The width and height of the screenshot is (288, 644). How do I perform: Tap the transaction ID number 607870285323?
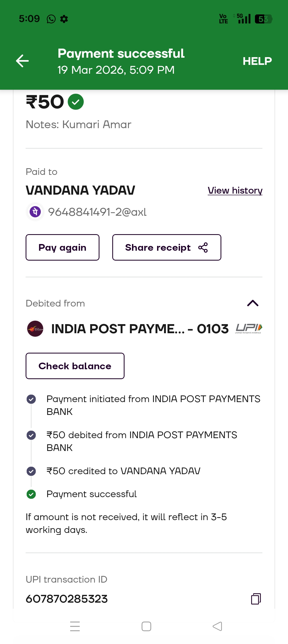coord(67,599)
